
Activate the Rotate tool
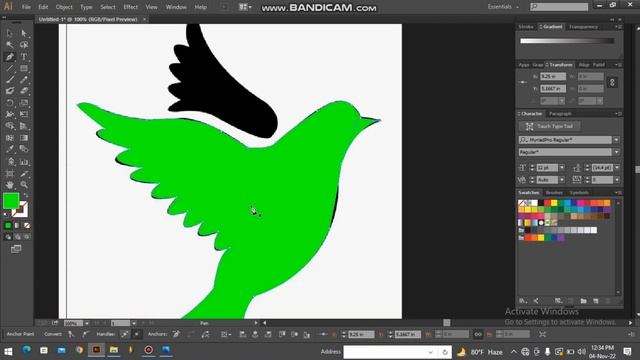(10, 103)
